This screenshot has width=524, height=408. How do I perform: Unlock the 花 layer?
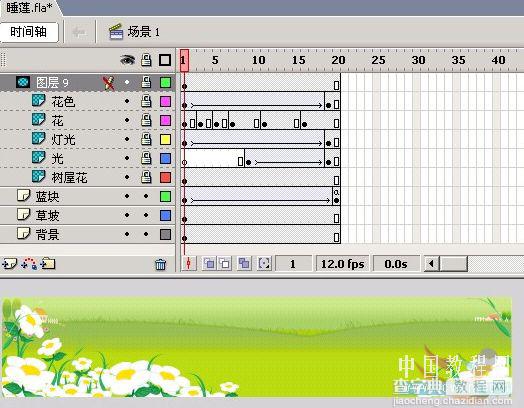pyautogui.click(x=146, y=120)
